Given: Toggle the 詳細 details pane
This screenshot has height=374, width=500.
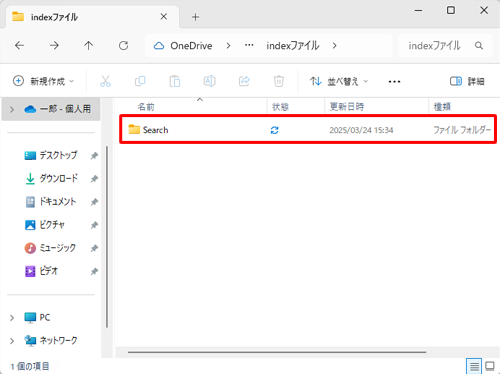Looking at the screenshot, I should click(467, 81).
